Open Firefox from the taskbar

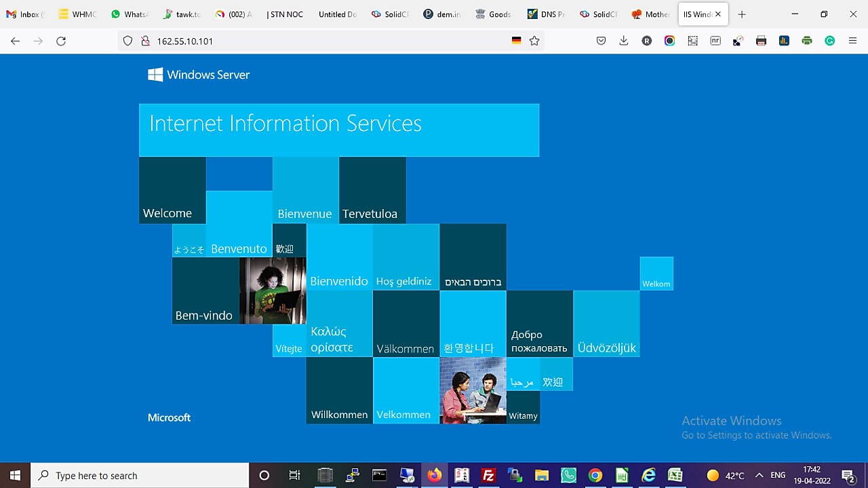tap(434, 475)
